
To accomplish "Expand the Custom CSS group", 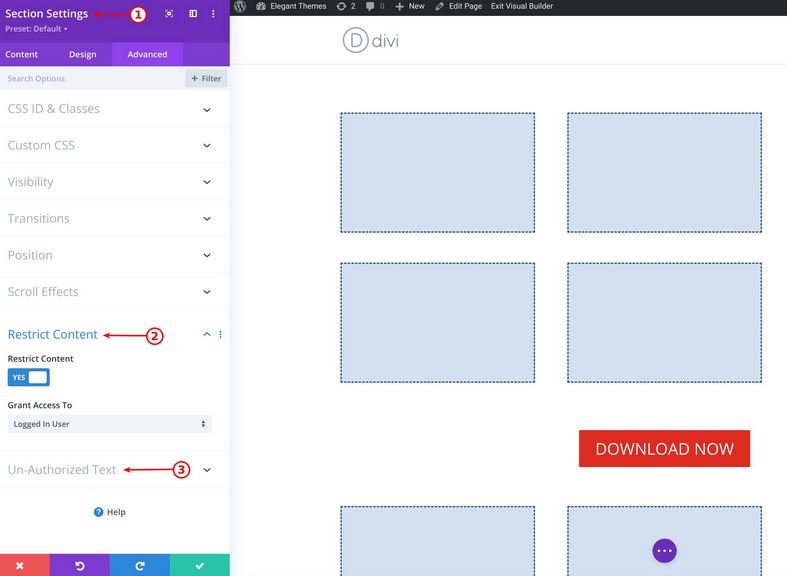I will 114,146.
